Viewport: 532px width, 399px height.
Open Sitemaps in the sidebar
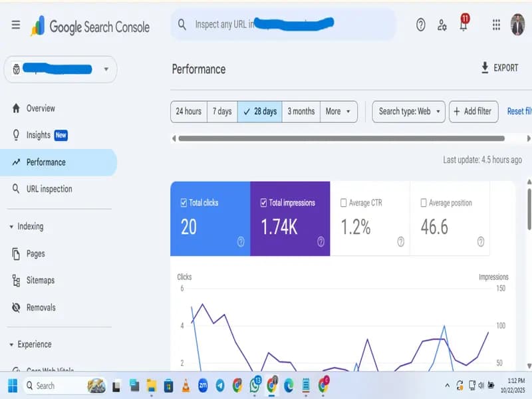pyautogui.click(x=59, y=280)
